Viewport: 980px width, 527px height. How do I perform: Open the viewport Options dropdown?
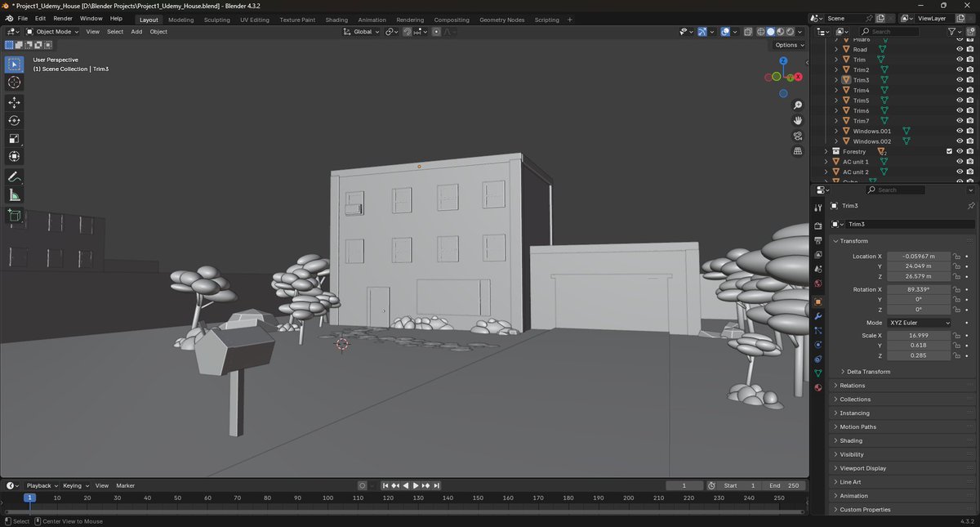tap(789, 45)
